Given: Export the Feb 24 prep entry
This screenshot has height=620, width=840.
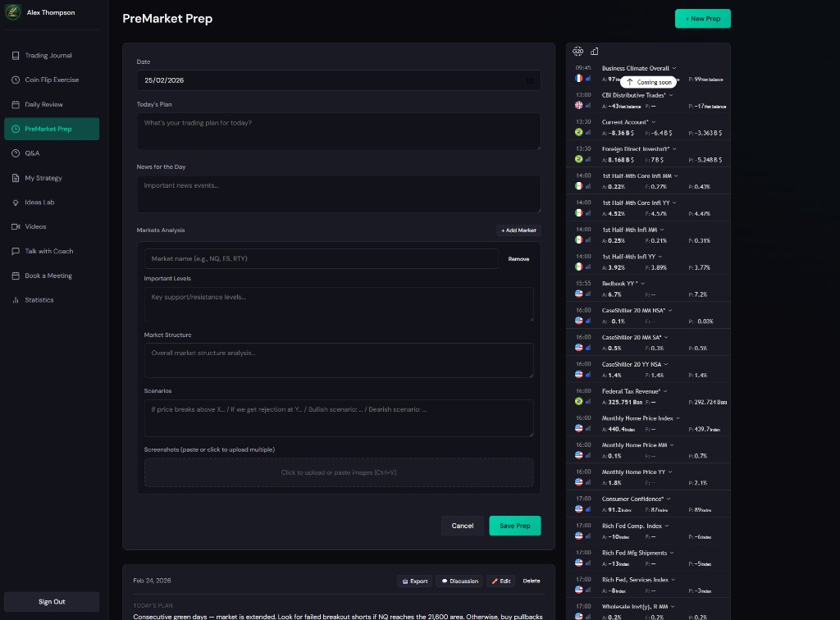Looking at the screenshot, I should pyautogui.click(x=414, y=581).
